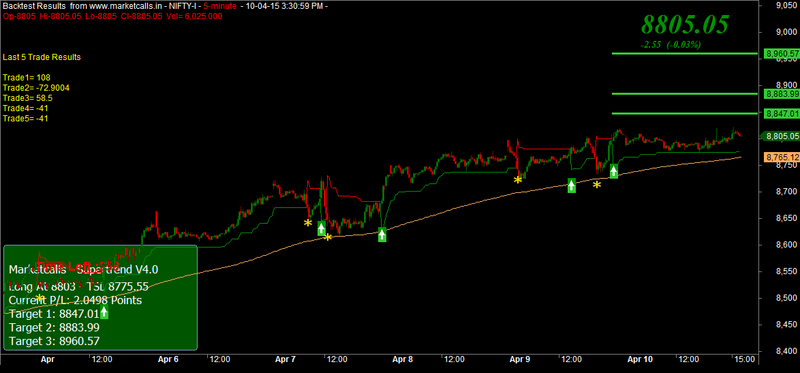Click the Apr 8 date label on time axis
Screen dimensions: 800x373
click(403, 359)
